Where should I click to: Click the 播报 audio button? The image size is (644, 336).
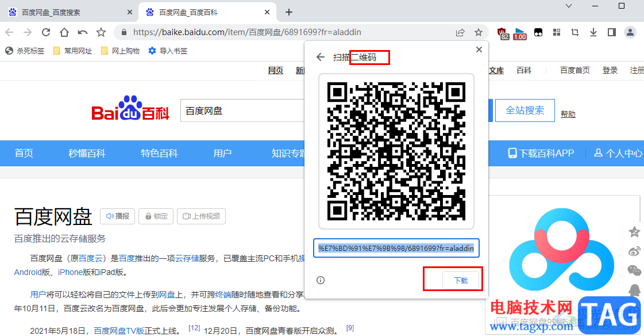tap(117, 216)
